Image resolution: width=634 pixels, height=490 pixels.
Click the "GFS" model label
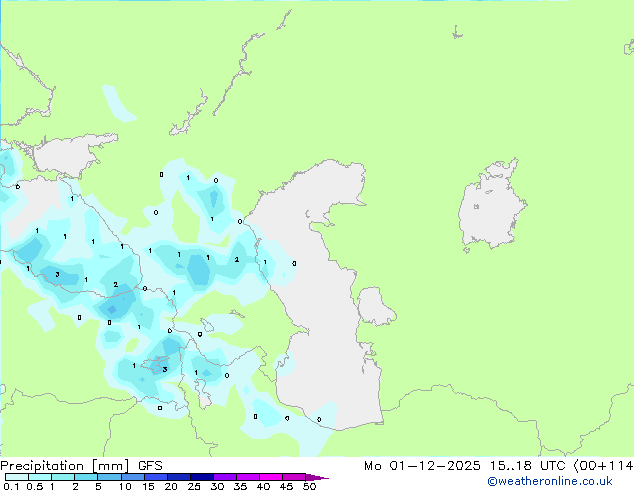[x=150, y=466]
